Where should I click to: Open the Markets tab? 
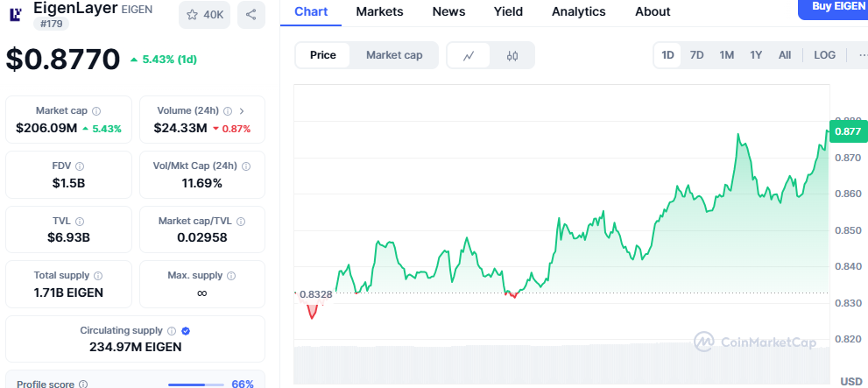(x=379, y=11)
